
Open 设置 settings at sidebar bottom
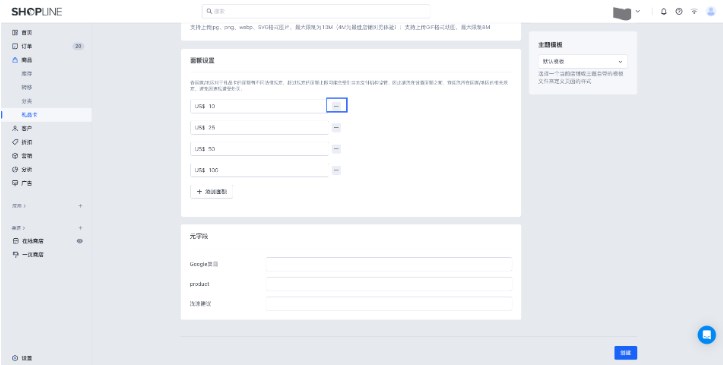(x=23, y=358)
